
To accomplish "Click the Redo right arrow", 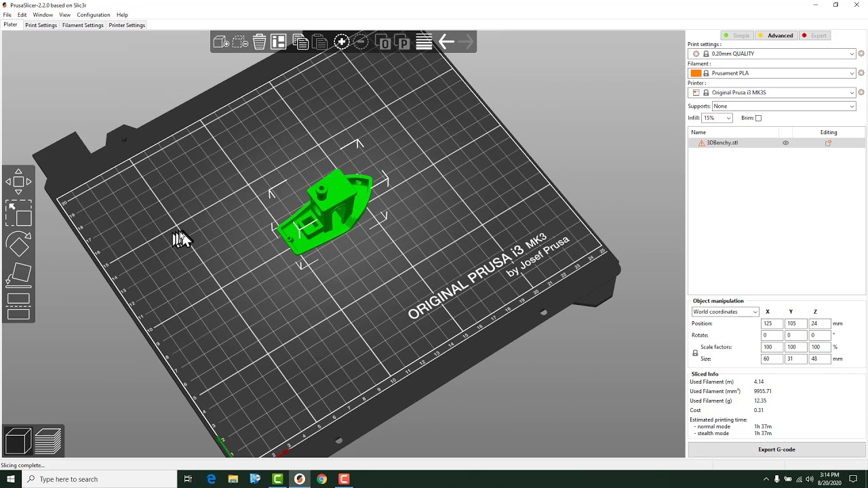I will 466,42.
